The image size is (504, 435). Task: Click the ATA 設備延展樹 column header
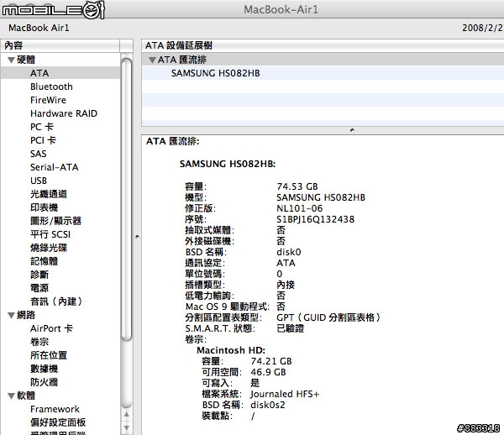tap(323, 45)
